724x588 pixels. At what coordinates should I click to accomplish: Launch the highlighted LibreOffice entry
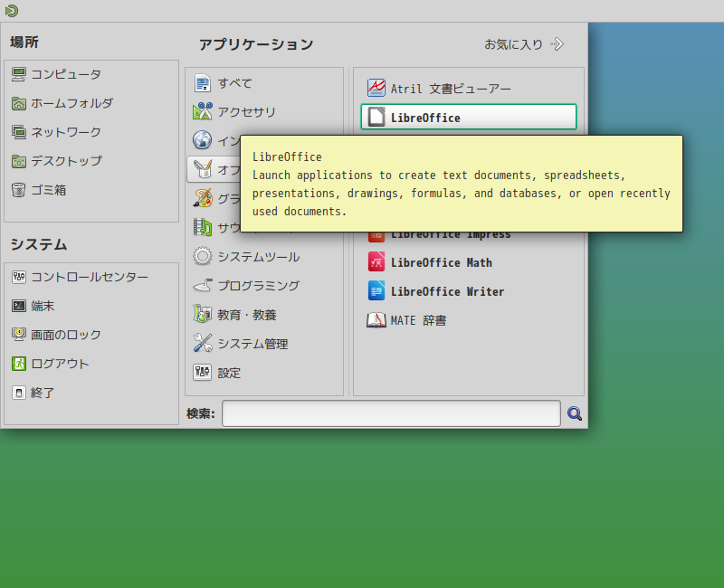click(x=469, y=118)
